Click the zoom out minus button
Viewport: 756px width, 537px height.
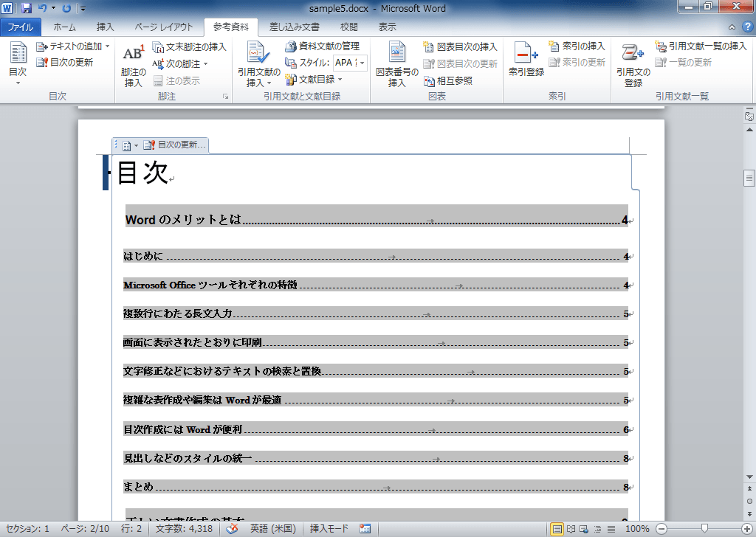(x=662, y=529)
